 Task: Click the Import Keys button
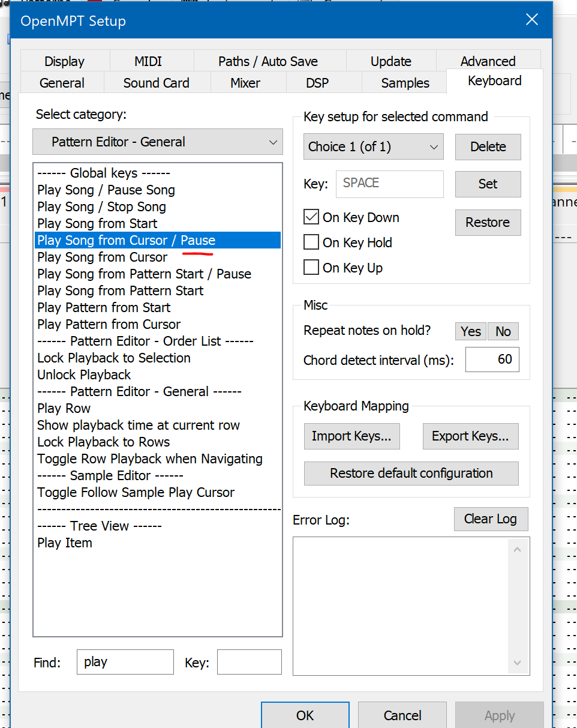point(351,436)
